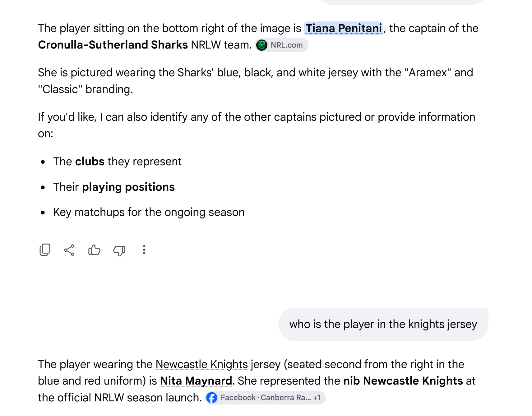Copy the response with the copy icon

coord(45,250)
